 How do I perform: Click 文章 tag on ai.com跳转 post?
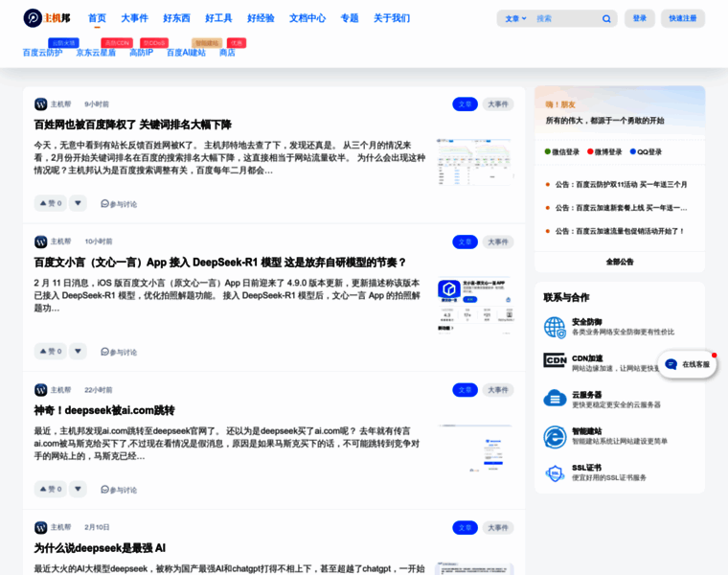pyautogui.click(x=465, y=390)
